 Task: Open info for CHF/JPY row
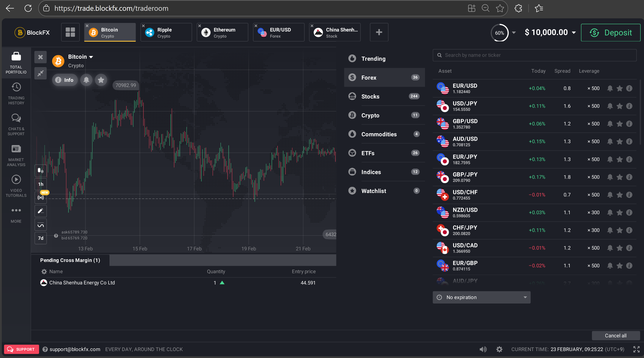tap(629, 230)
